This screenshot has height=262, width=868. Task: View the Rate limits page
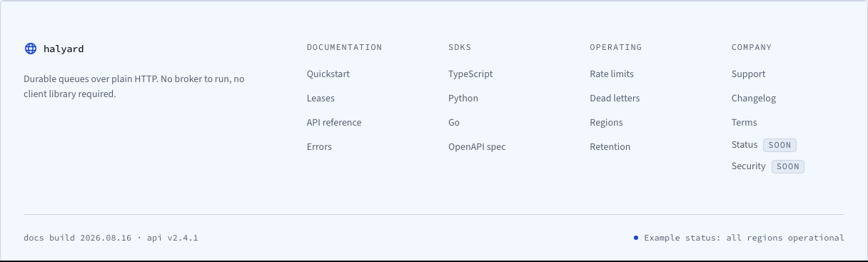(x=612, y=74)
